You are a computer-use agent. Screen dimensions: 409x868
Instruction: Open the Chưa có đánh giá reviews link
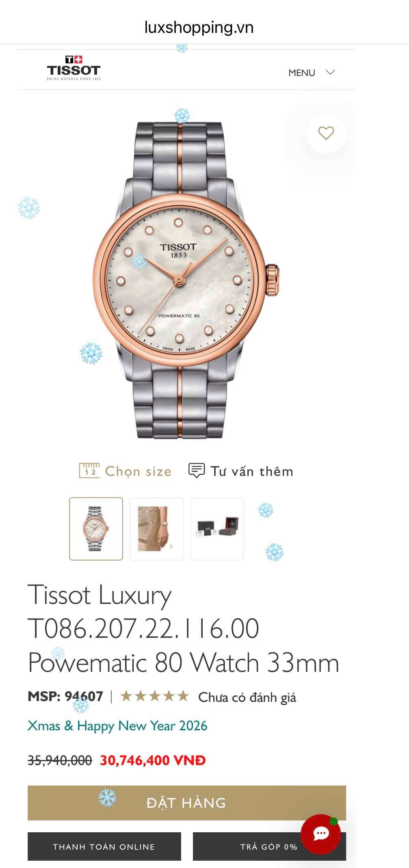coord(247,697)
